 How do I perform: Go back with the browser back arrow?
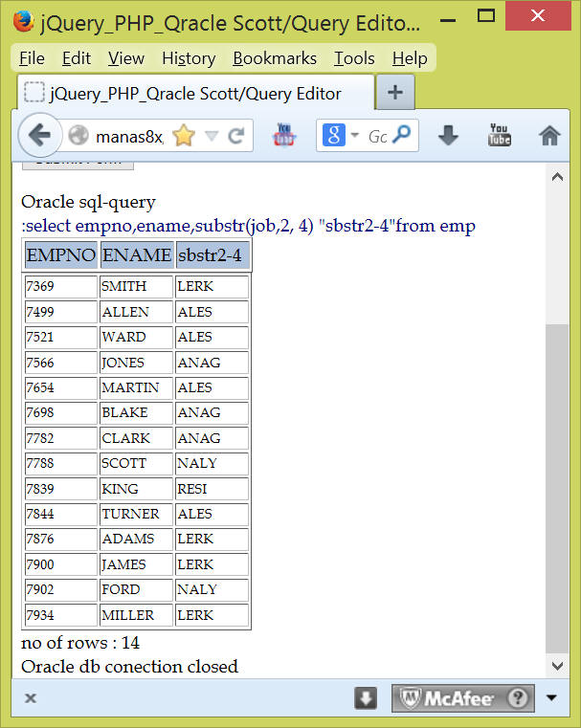pyautogui.click(x=39, y=135)
